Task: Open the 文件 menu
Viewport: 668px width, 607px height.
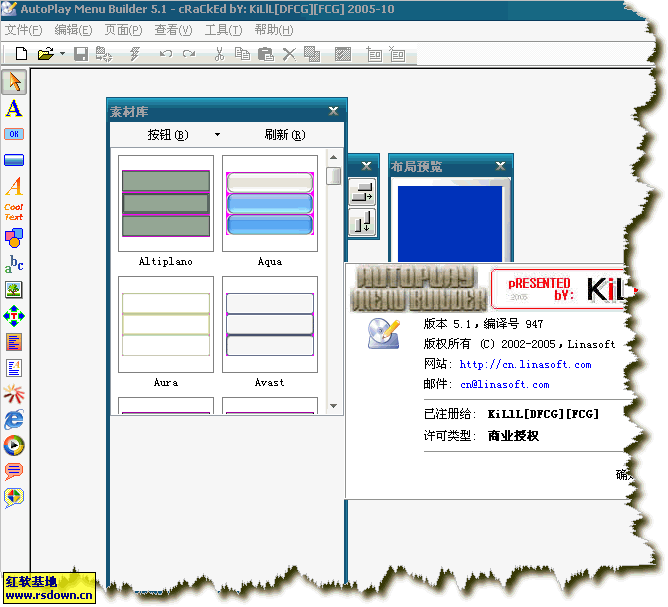Action: (23, 30)
